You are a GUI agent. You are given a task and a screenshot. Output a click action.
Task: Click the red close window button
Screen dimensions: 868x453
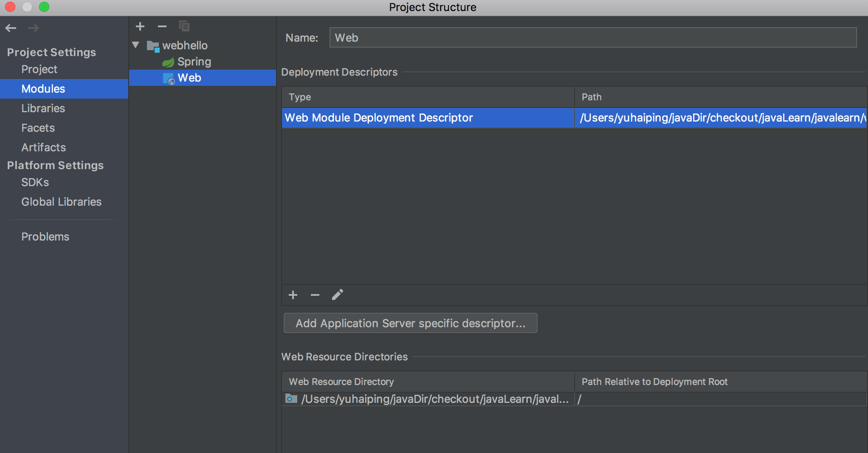pos(10,7)
